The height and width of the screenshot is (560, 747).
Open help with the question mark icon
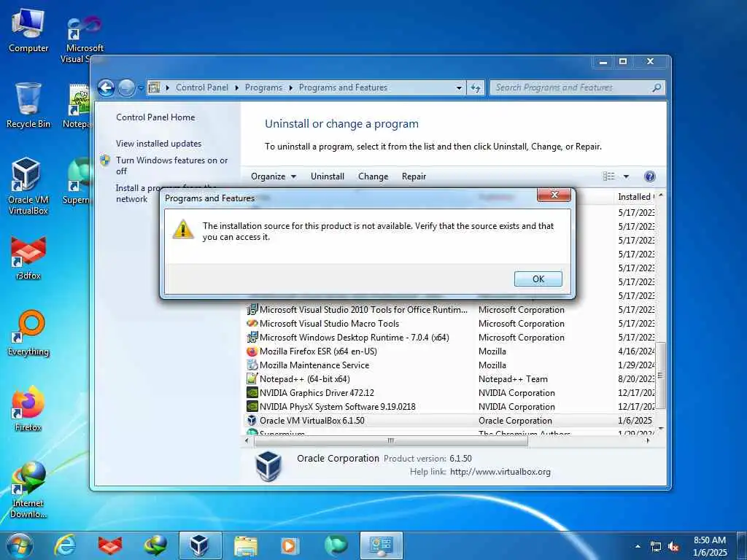pos(649,176)
